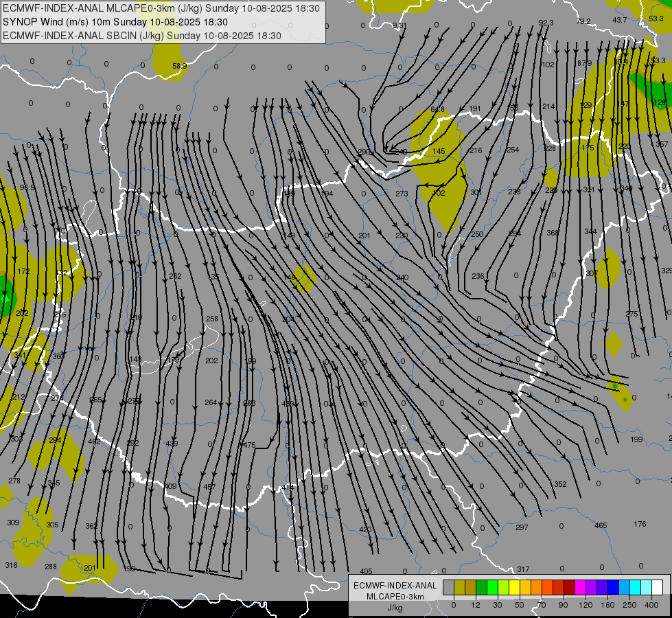672x618 pixels.
Task: Click the map value 273
Action: click(402, 194)
